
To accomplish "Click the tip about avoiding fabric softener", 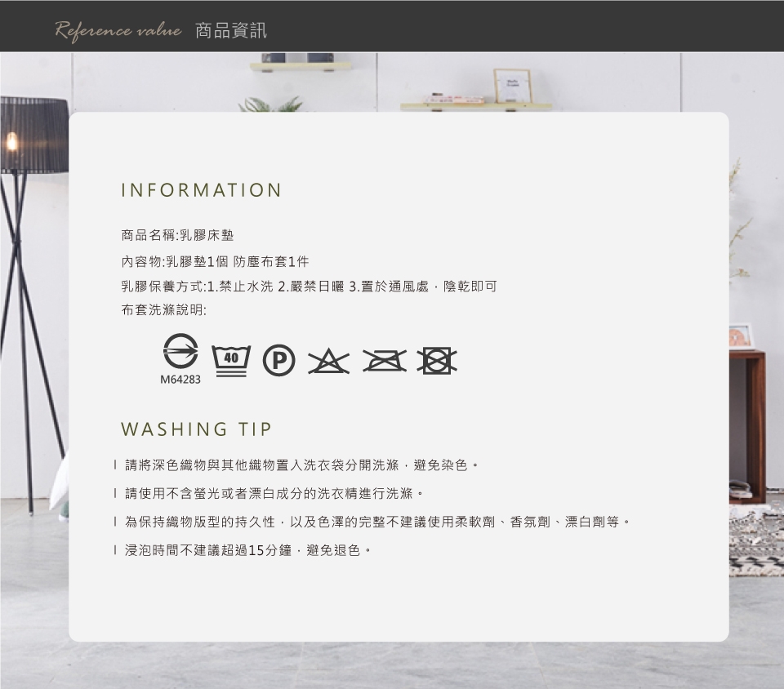I will [x=377, y=522].
